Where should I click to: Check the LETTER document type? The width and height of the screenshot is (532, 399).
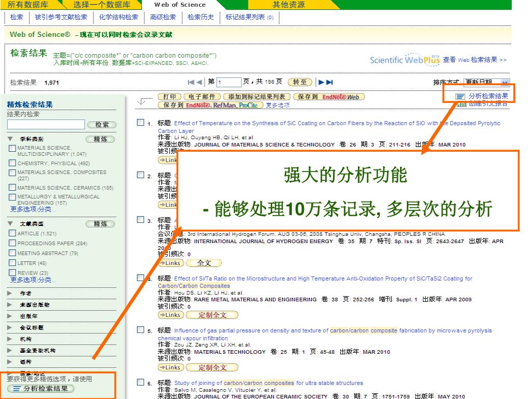click(x=12, y=262)
